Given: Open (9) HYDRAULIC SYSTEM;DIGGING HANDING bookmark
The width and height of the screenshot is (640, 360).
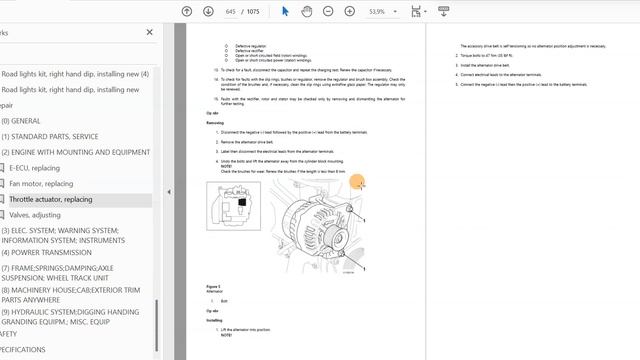Looking at the screenshot, I should [x=70, y=317].
